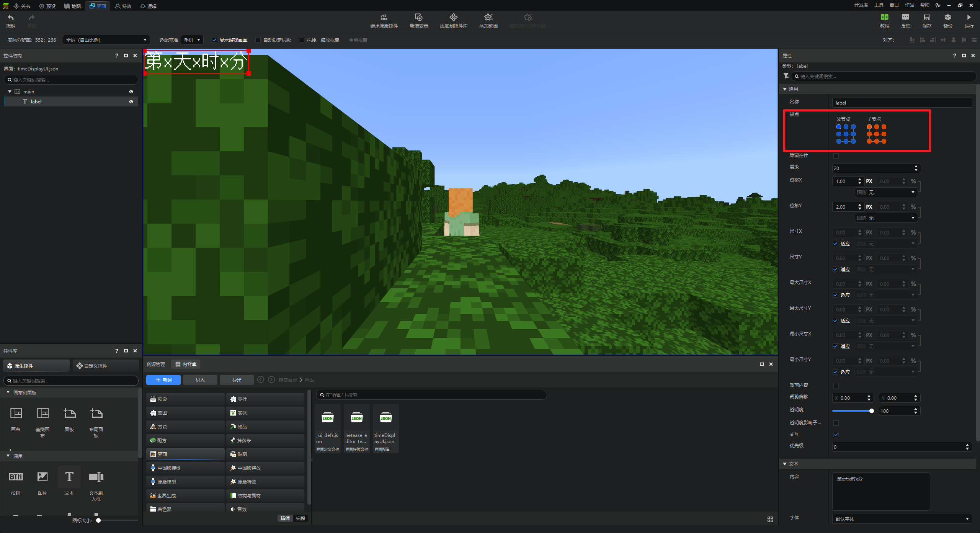Screen dimensions: 980x533
Task: Open 跟随 dropdown under 位移Y
Action: pyautogui.click(x=886, y=218)
